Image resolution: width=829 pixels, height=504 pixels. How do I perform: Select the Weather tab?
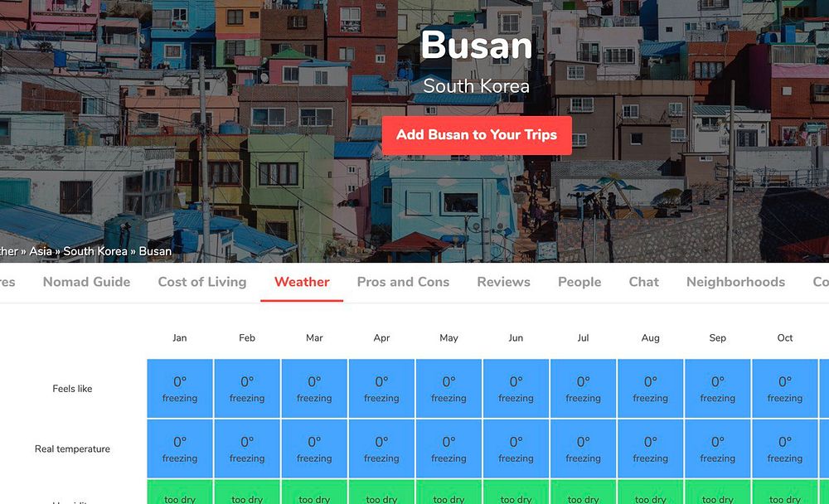click(x=302, y=282)
